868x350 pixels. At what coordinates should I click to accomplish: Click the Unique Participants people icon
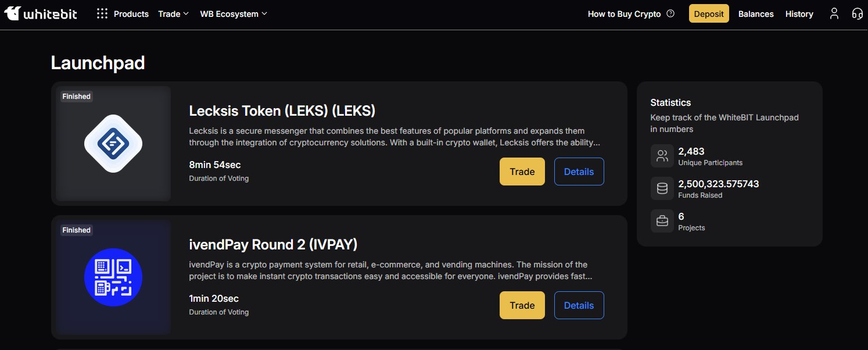point(662,156)
